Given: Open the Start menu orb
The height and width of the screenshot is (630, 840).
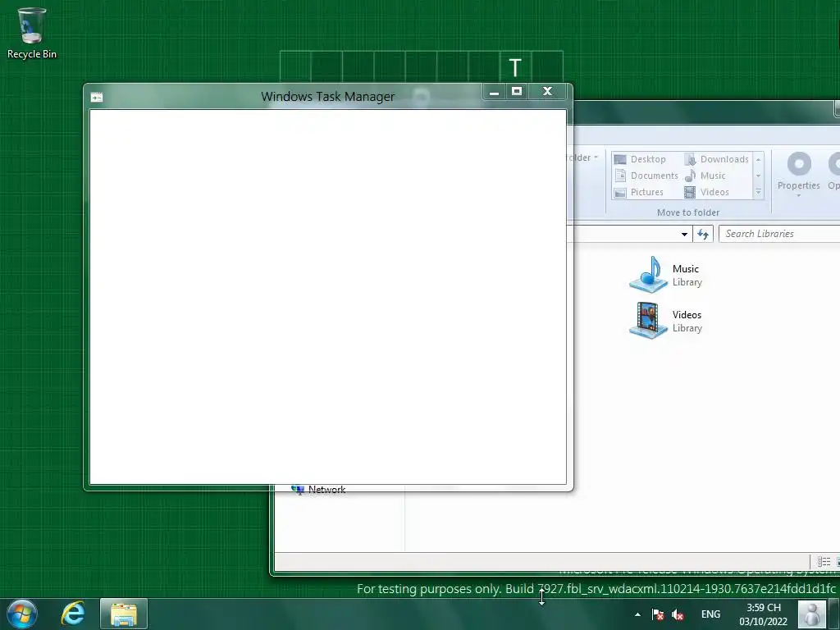Looking at the screenshot, I should [22, 614].
